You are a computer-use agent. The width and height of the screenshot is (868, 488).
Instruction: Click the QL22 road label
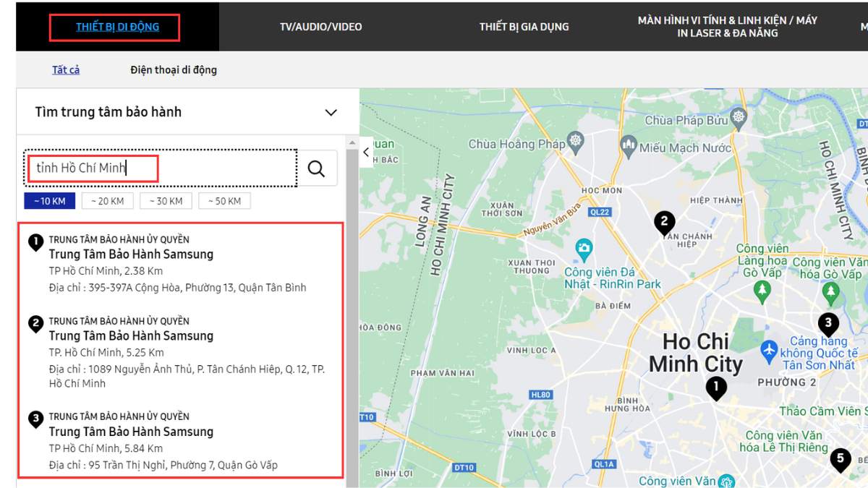600,212
